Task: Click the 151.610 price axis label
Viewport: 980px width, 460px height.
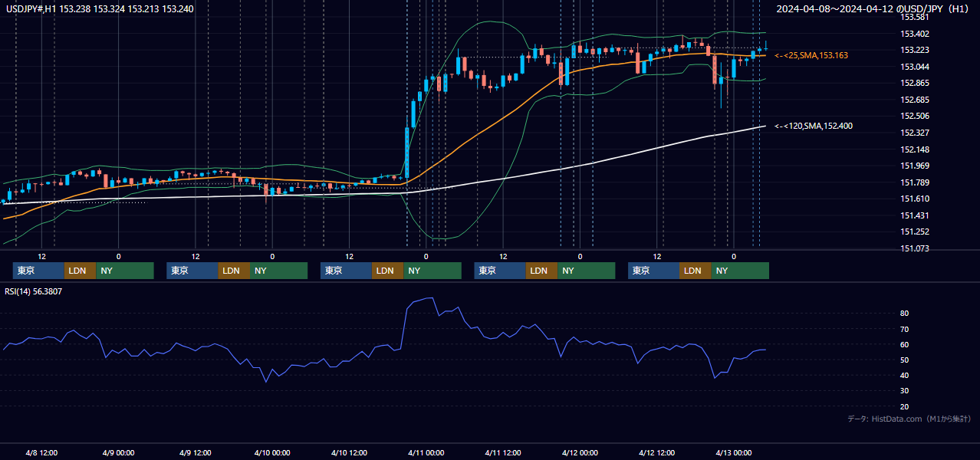Action: point(914,199)
